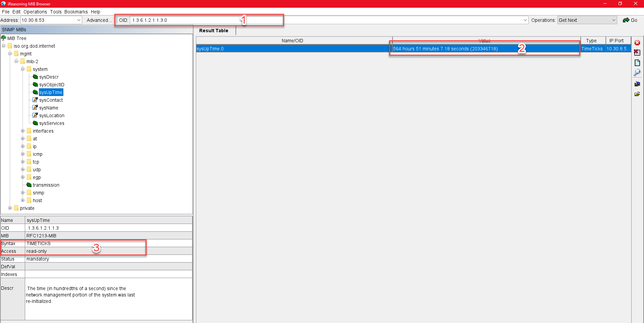Expand the tcp folder
The width and height of the screenshot is (644, 323).
point(23,162)
